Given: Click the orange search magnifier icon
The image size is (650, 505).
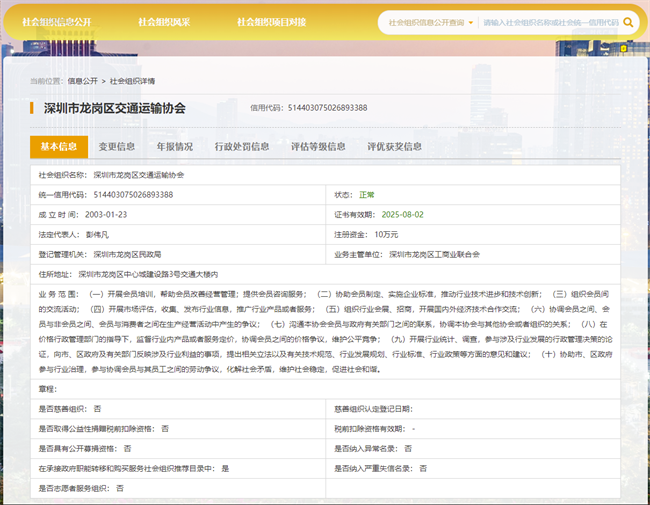Looking at the screenshot, I should pos(628,22).
